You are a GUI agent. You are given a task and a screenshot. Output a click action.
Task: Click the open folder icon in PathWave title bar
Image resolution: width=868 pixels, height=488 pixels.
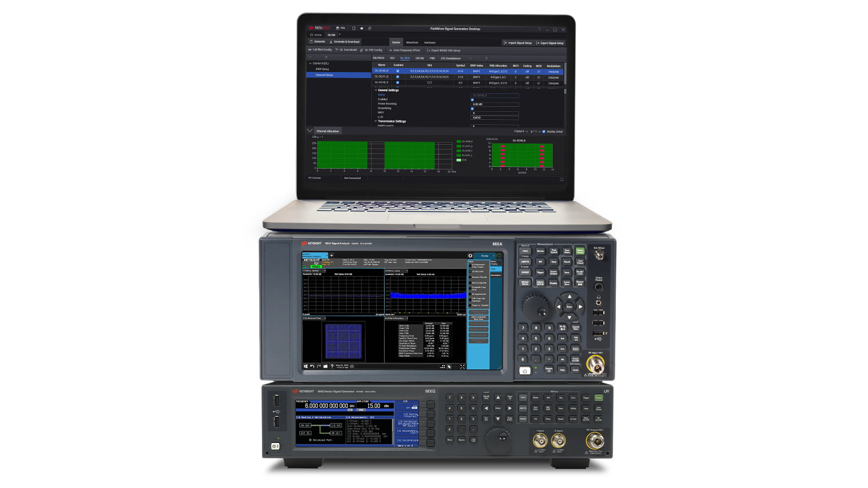click(362, 28)
